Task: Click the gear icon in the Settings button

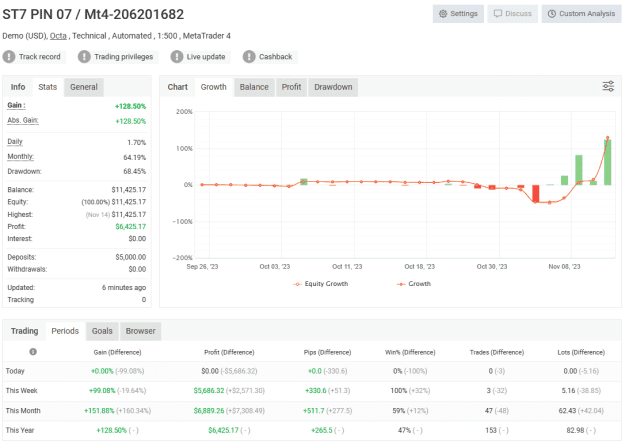Action: (443, 14)
